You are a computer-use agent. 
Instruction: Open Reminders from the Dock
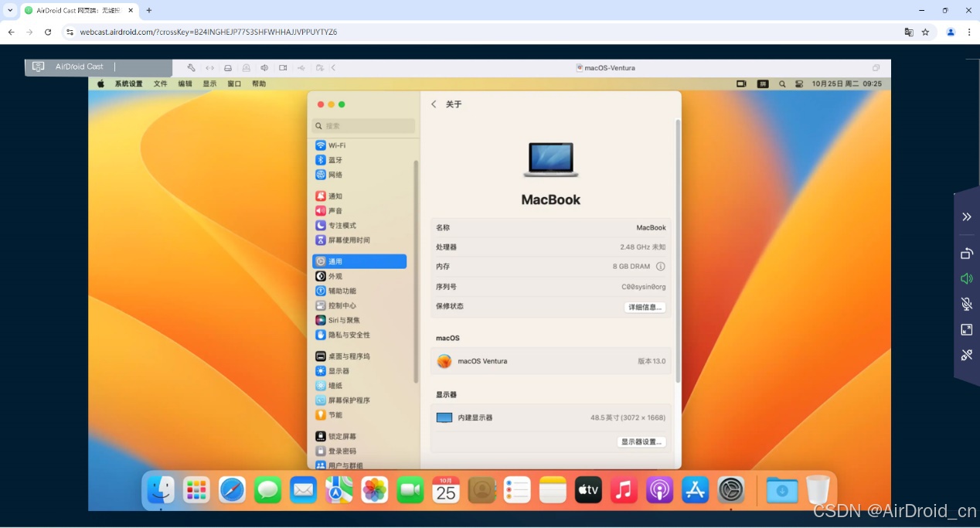coord(517,489)
